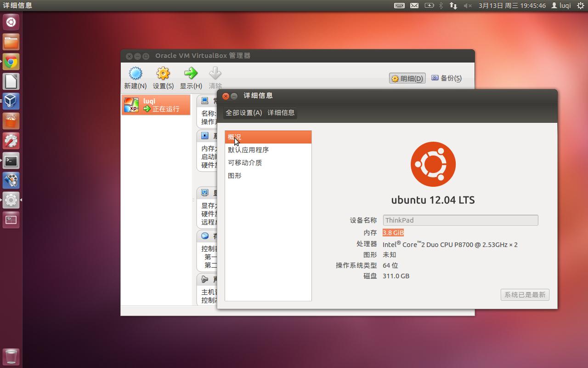
Task: Launch the Terminal from the launcher
Action: coord(11,161)
